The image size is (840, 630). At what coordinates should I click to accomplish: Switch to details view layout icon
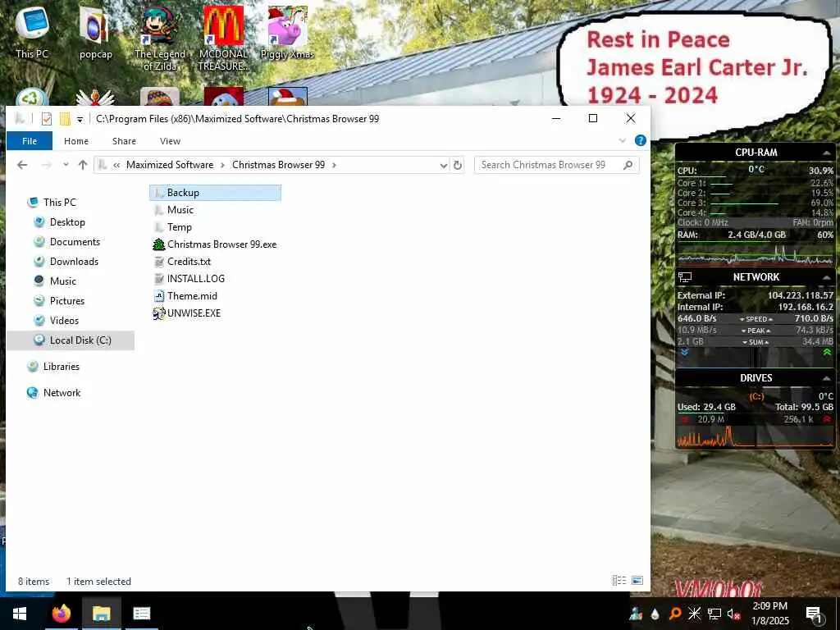(619, 580)
